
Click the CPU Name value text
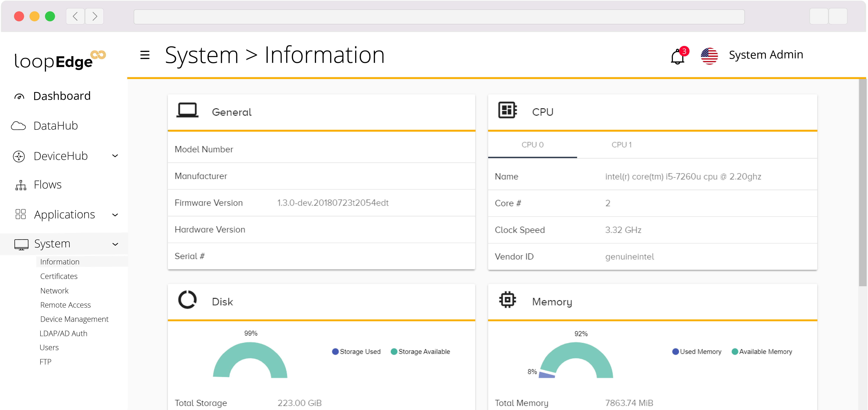[x=683, y=177]
